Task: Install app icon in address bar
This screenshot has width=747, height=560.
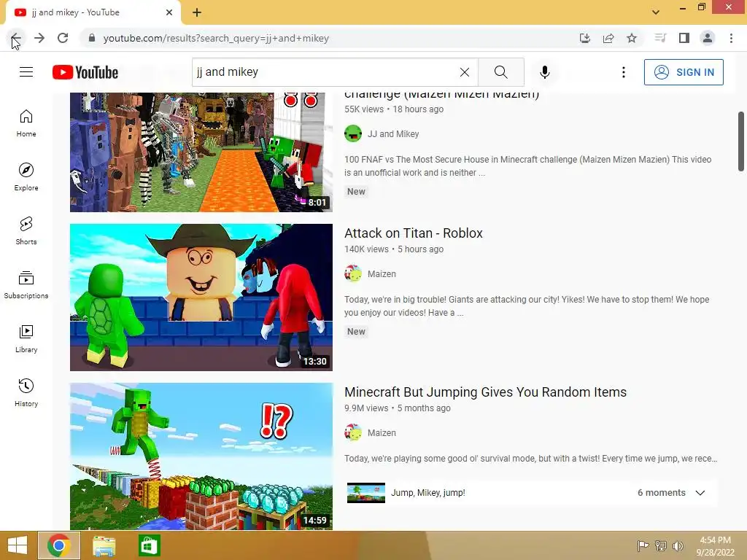Action: (585, 38)
